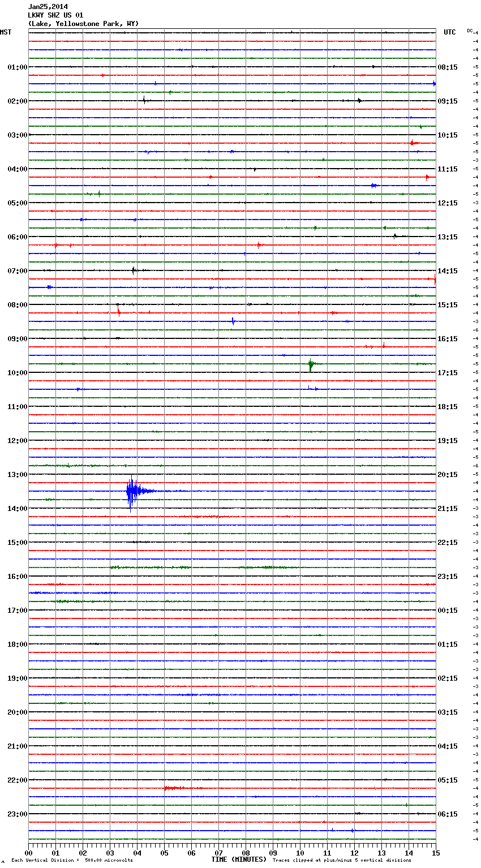Viewport: 481px width, 868px height.
Task: Select the 18:00 MST time label
Action: (18, 644)
